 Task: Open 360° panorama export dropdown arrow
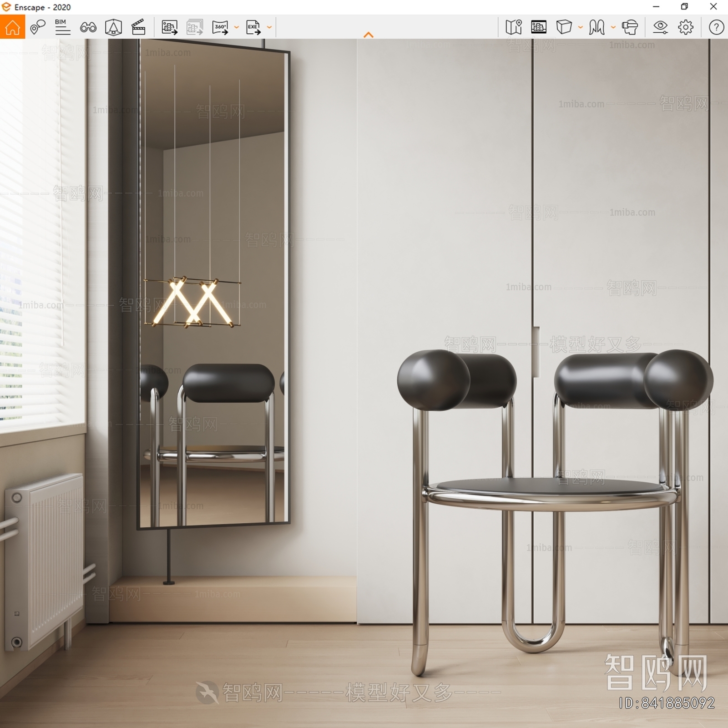(x=237, y=27)
